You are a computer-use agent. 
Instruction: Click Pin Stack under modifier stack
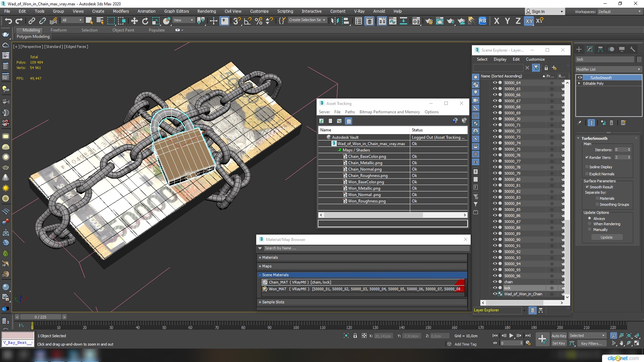click(579, 123)
